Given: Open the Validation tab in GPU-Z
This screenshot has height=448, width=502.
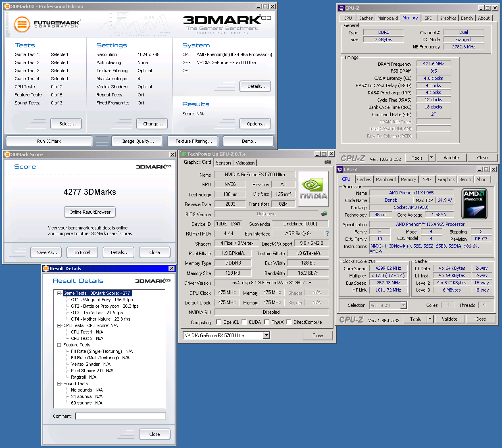Looking at the screenshot, I should click(x=245, y=163).
